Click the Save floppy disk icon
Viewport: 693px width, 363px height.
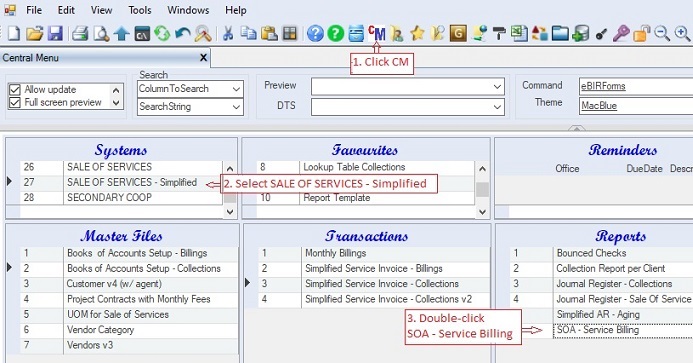coord(55,34)
